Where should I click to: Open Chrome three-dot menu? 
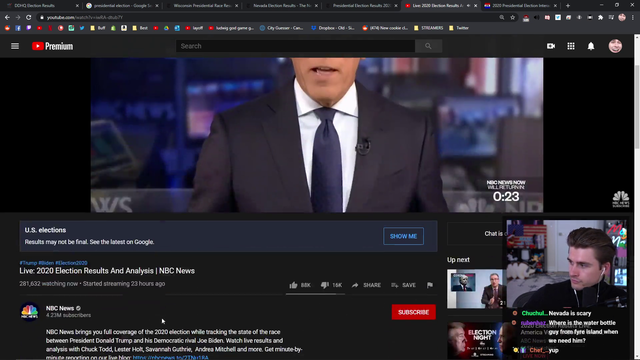(633, 17)
